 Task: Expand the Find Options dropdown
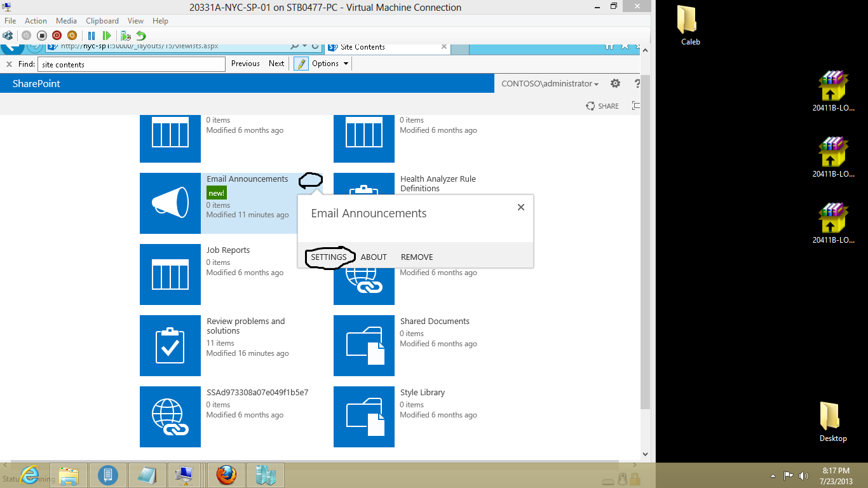click(330, 64)
